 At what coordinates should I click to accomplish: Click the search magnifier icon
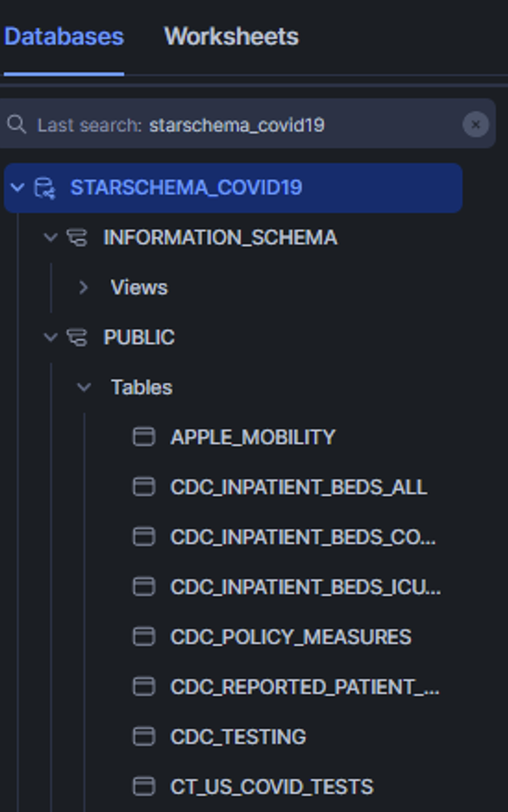click(16, 125)
